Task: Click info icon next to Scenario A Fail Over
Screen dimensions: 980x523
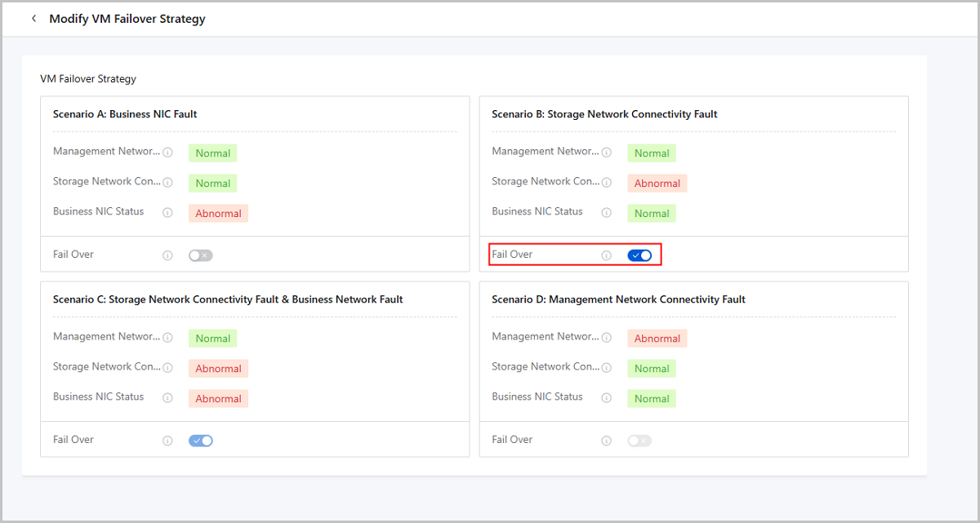Action: [x=167, y=255]
